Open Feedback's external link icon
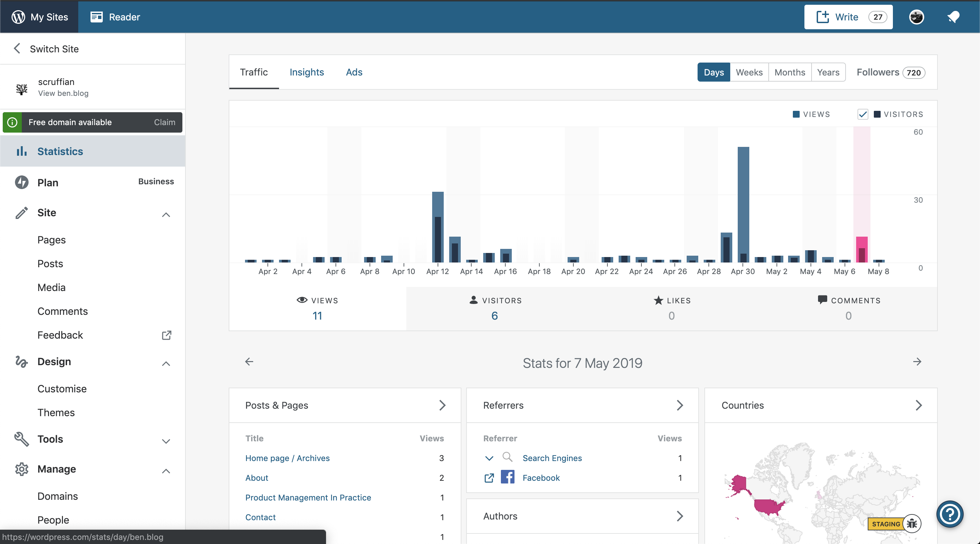The width and height of the screenshot is (980, 544). click(x=167, y=335)
